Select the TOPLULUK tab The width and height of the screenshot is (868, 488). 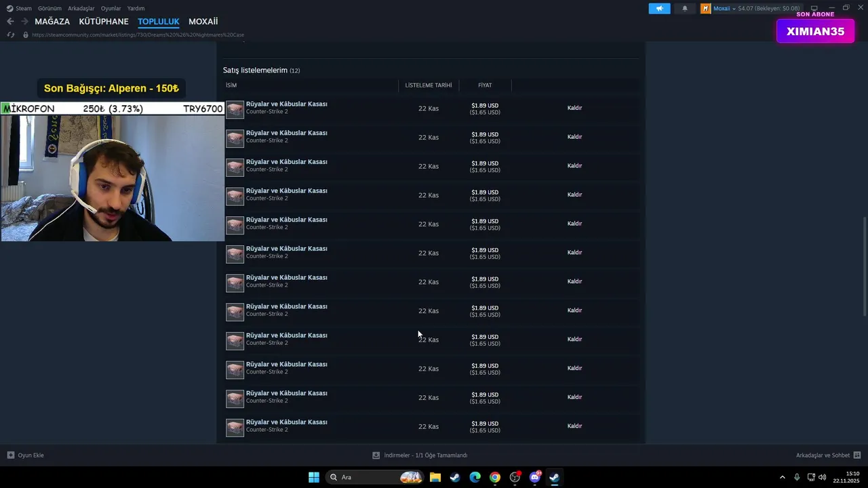[159, 22]
